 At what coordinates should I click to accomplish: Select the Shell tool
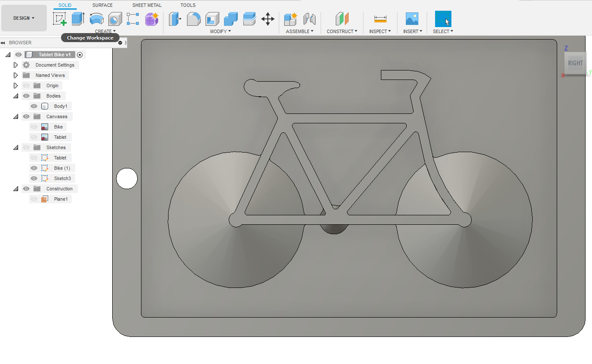212,19
